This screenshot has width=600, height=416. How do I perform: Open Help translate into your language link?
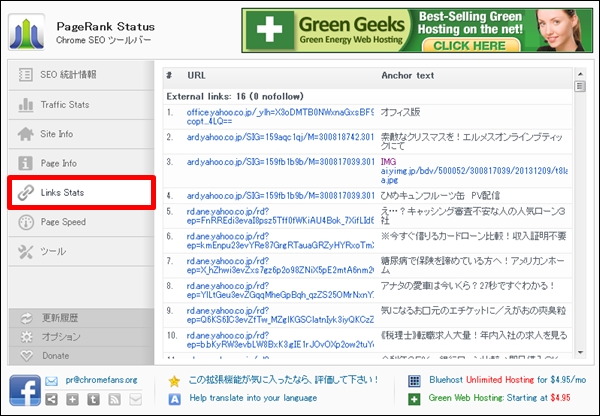pos(253,398)
